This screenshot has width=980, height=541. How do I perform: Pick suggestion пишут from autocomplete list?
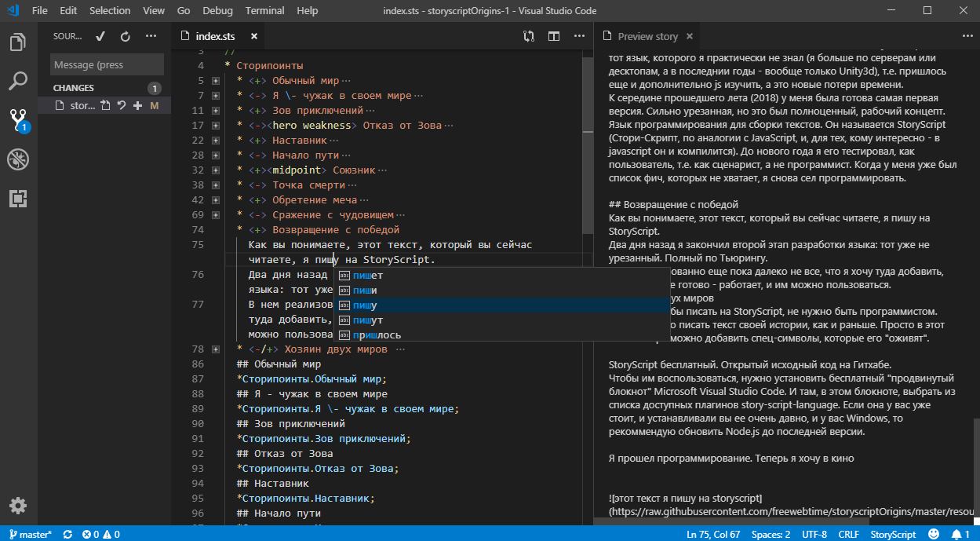501,320
